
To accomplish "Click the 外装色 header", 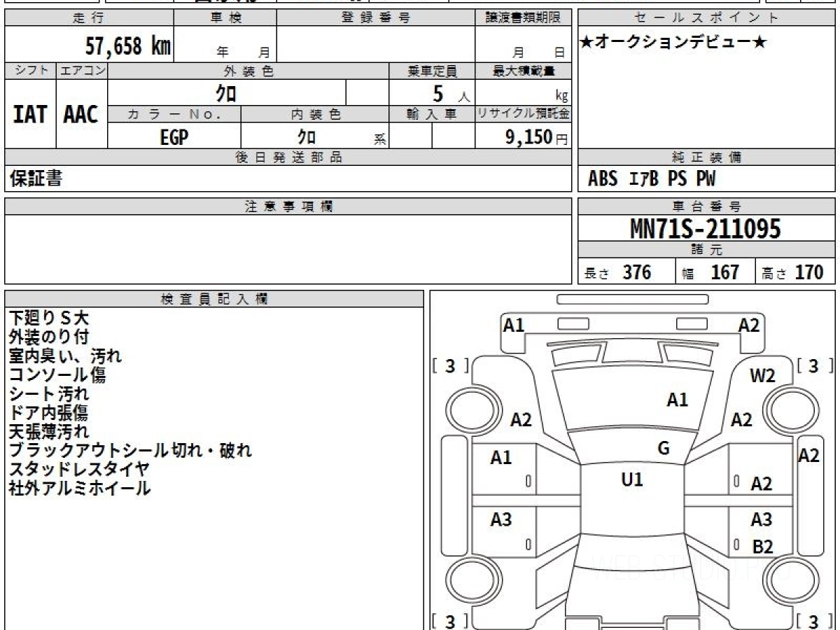I will click(x=248, y=71).
